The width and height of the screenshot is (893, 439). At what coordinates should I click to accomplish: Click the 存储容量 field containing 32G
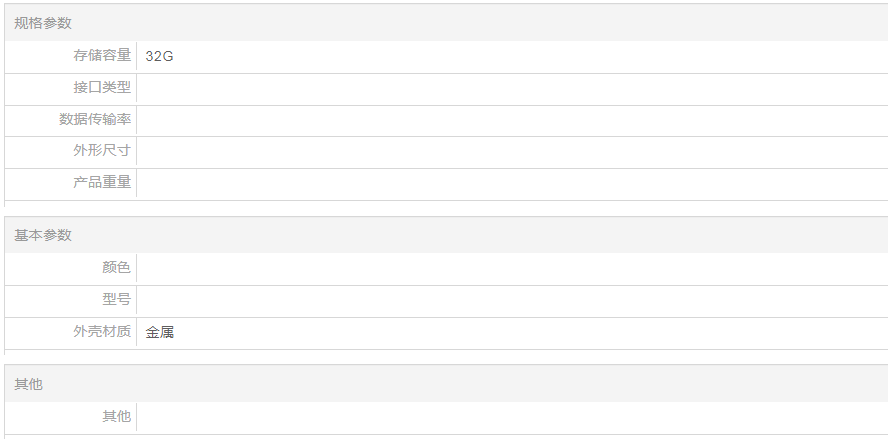coord(510,56)
